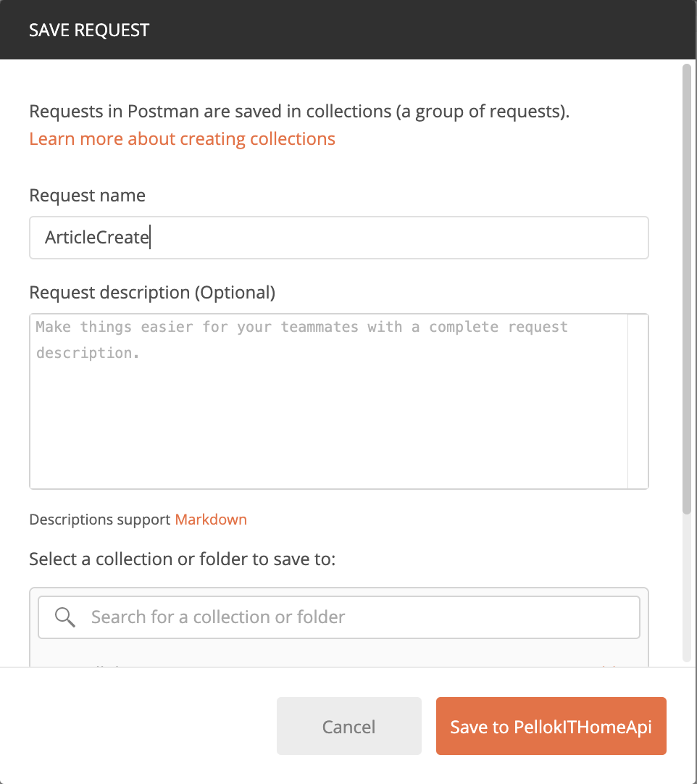Click the 'Request description (Optional)' label
This screenshot has width=697, height=784.
(x=152, y=293)
